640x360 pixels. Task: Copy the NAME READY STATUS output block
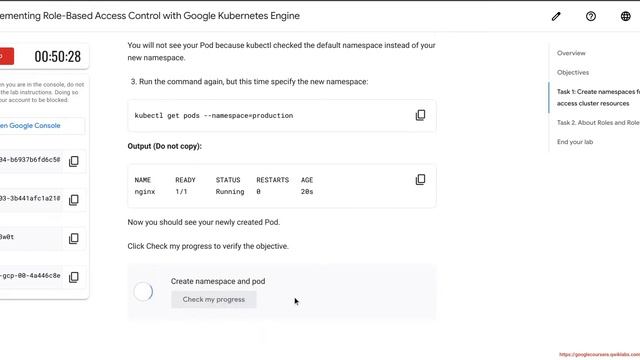point(420,180)
